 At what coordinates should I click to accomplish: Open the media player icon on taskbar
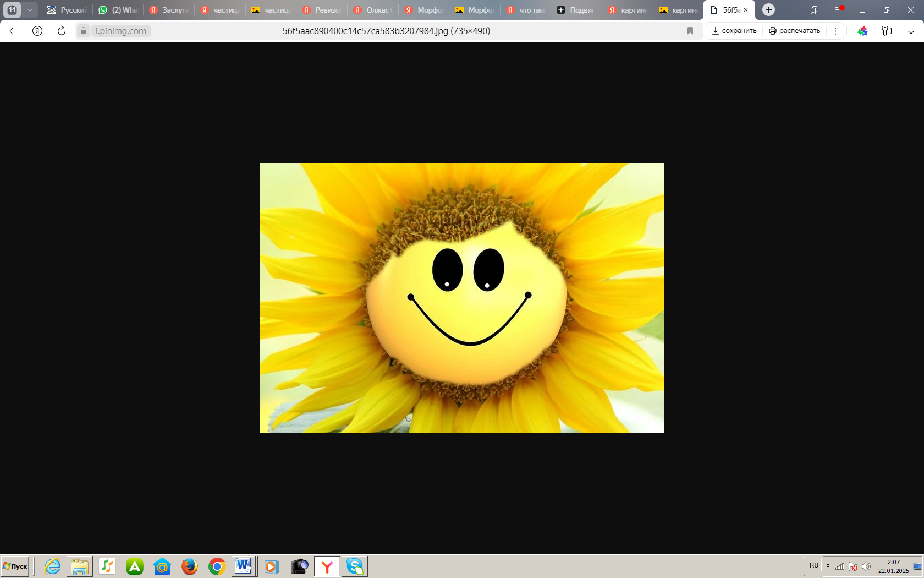tap(272, 566)
